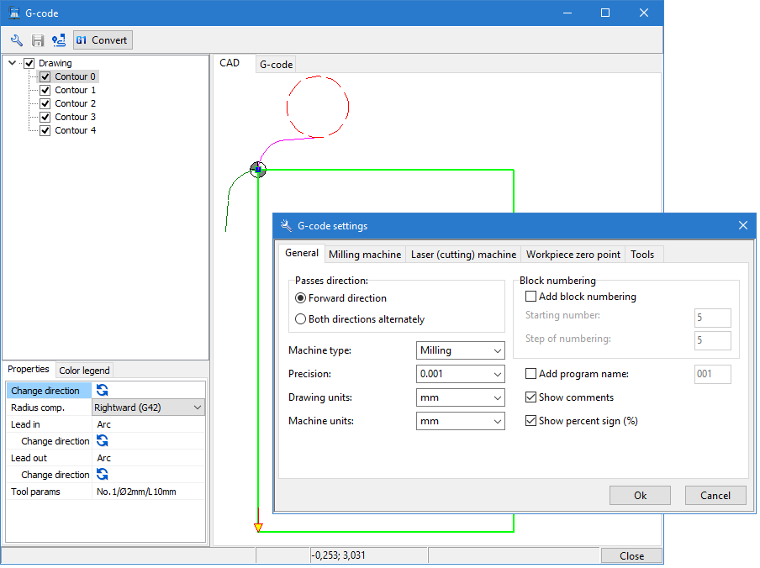Switch to the G-code tab
The image size is (760, 568).
pos(276,64)
